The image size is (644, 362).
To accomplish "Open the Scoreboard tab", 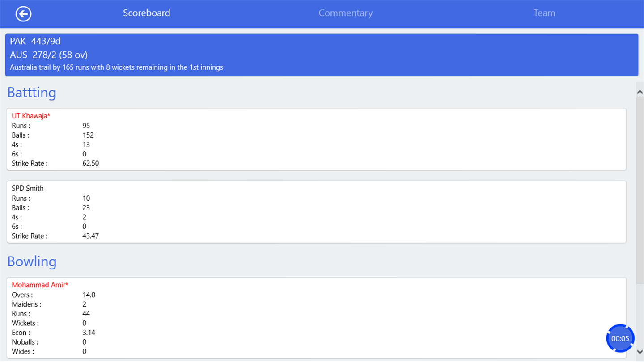I will [147, 13].
